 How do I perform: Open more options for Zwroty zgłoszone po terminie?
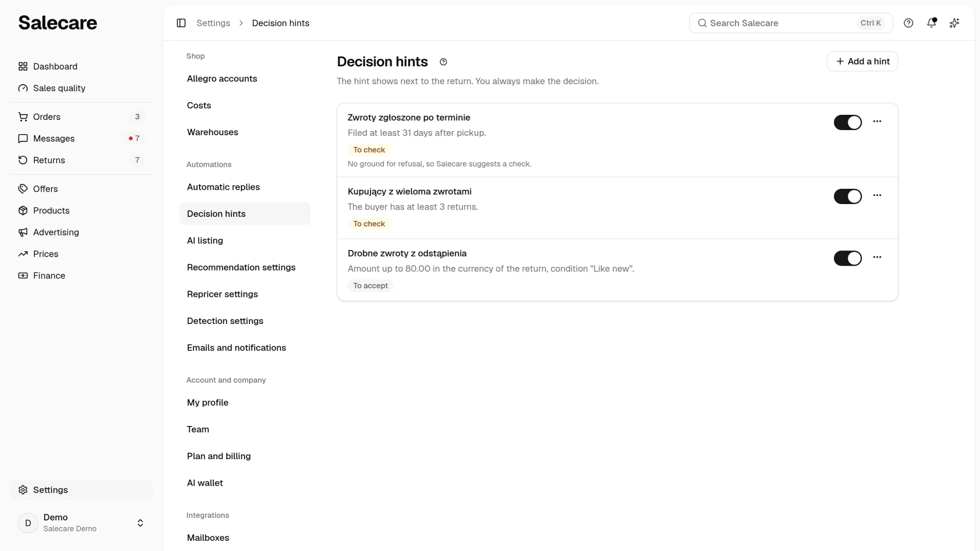coord(877,121)
